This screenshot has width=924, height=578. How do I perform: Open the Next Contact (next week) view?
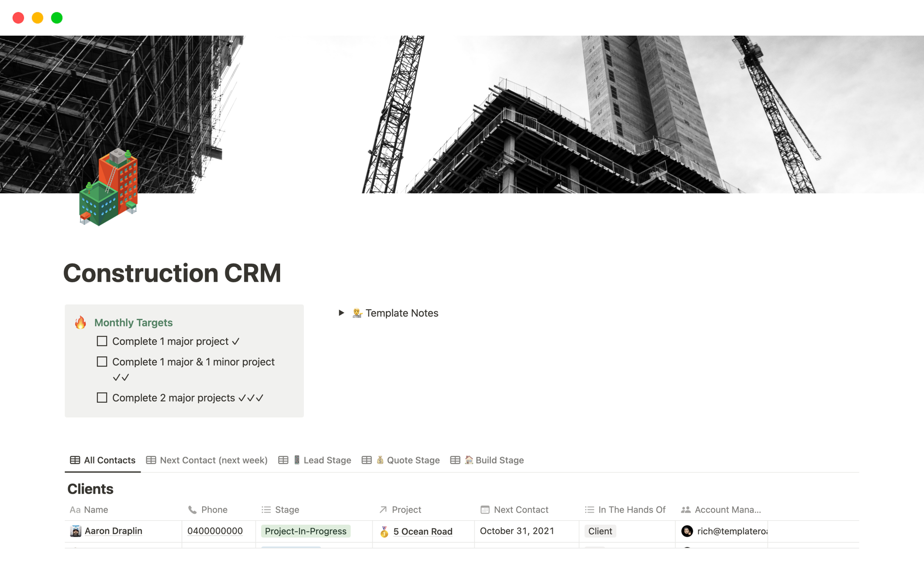(213, 460)
